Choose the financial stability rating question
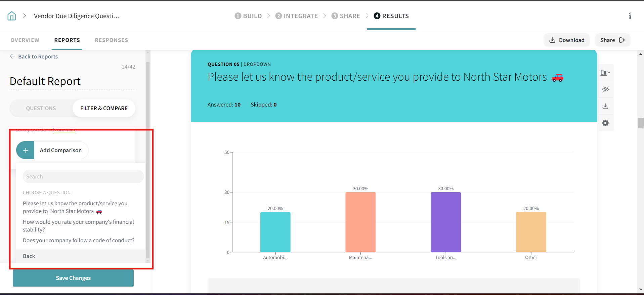Viewport: 644px width, 295px height. pos(78,225)
